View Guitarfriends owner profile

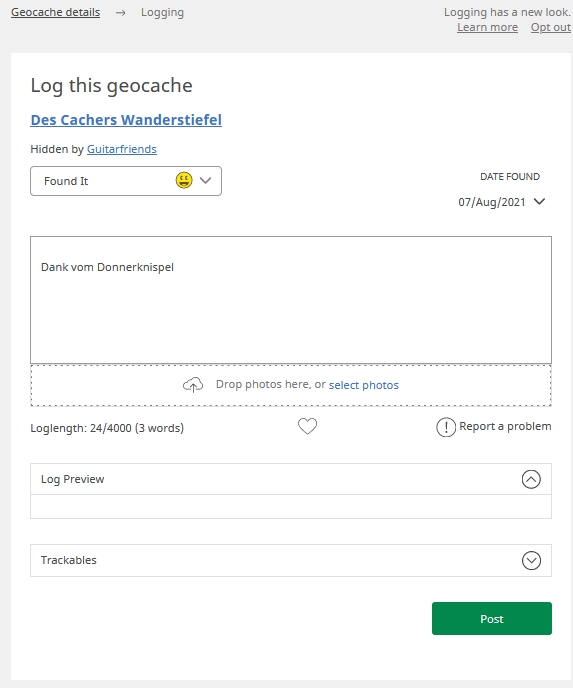click(x=122, y=149)
